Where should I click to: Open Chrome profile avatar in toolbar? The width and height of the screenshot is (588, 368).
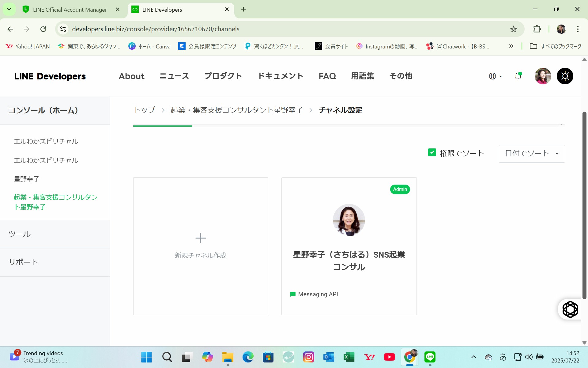point(561,29)
